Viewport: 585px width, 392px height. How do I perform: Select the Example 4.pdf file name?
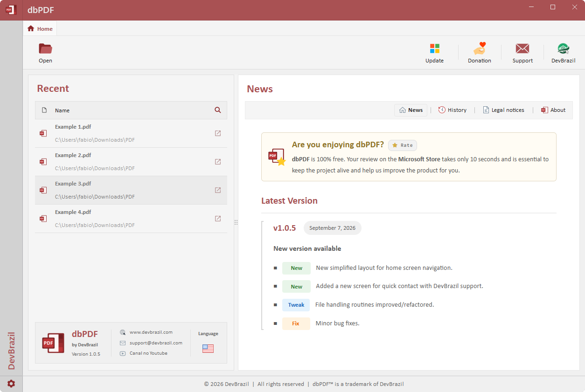pyautogui.click(x=73, y=212)
